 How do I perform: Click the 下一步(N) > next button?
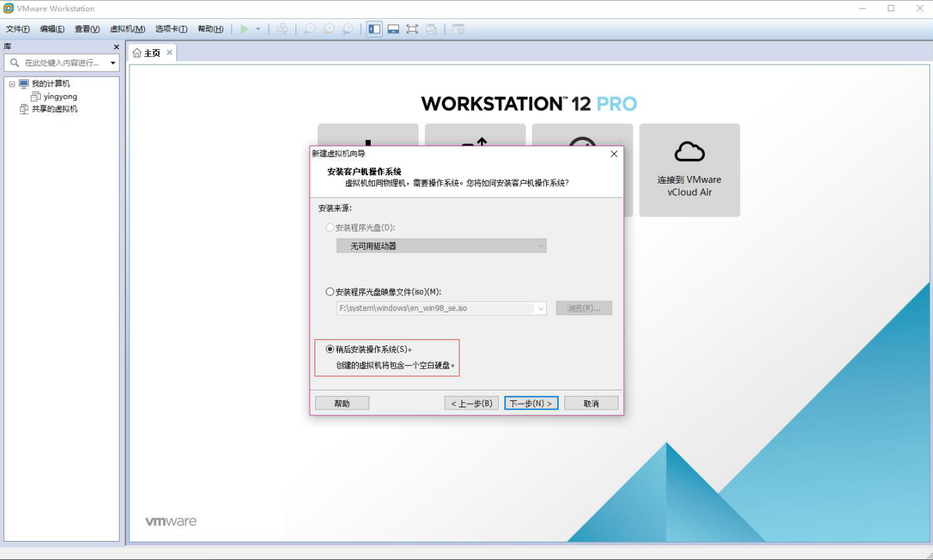531,403
